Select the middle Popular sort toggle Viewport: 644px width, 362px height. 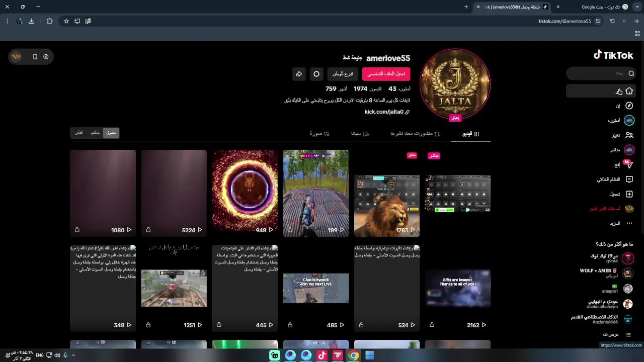pos(95,133)
